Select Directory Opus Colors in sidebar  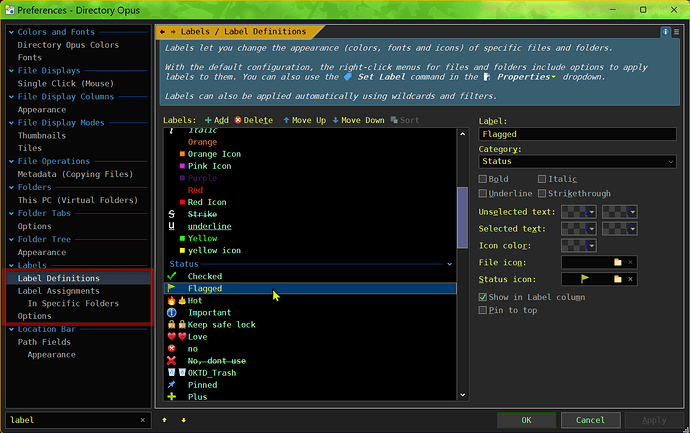coord(67,45)
